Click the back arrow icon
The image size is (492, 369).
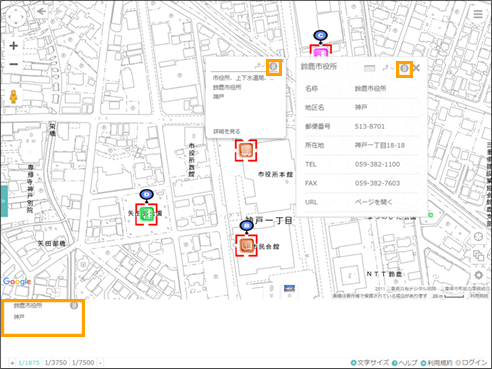click(42, 12)
